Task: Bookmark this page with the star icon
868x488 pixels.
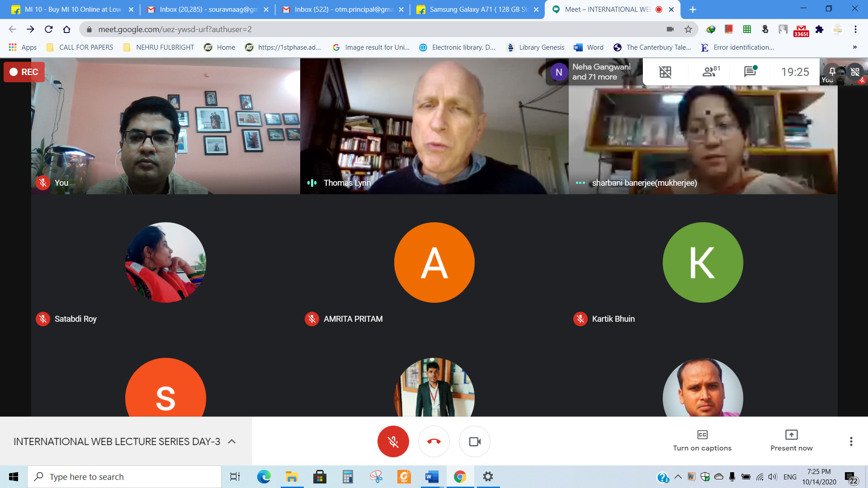Action: [x=688, y=29]
